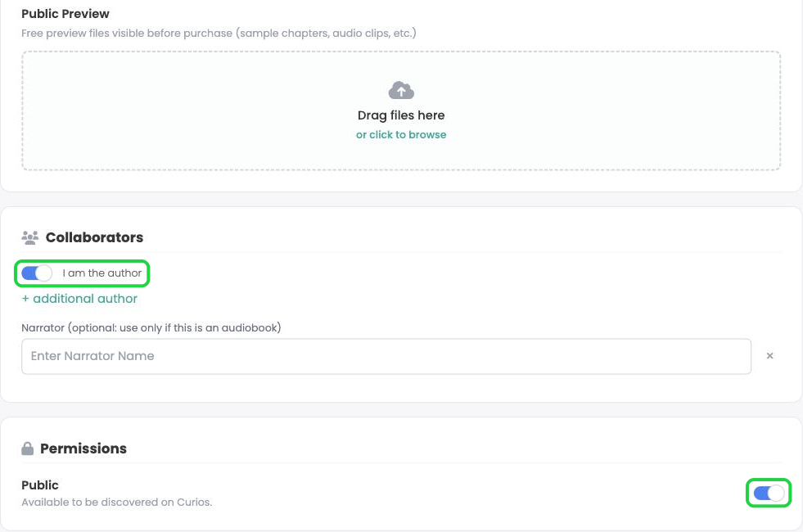Click the cloud upload icon
Image resolution: width=803 pixels, height=532 pixels.
401,91
